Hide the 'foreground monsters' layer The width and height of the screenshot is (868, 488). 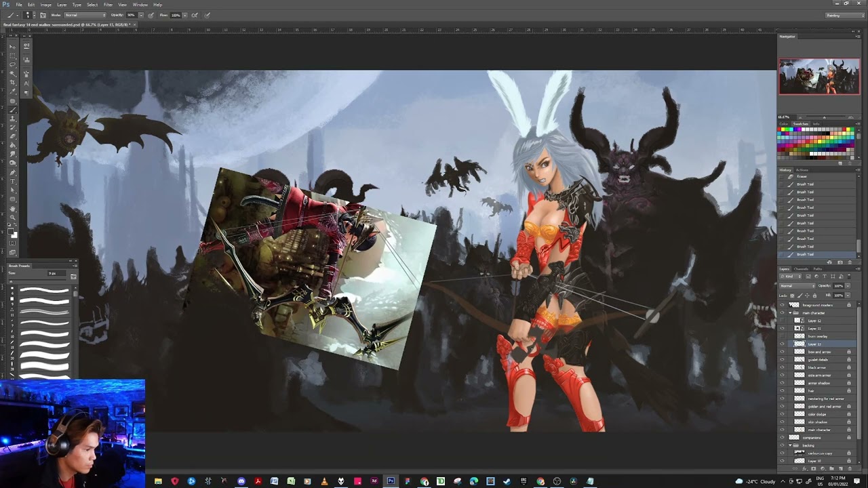(x=782, y=305)
